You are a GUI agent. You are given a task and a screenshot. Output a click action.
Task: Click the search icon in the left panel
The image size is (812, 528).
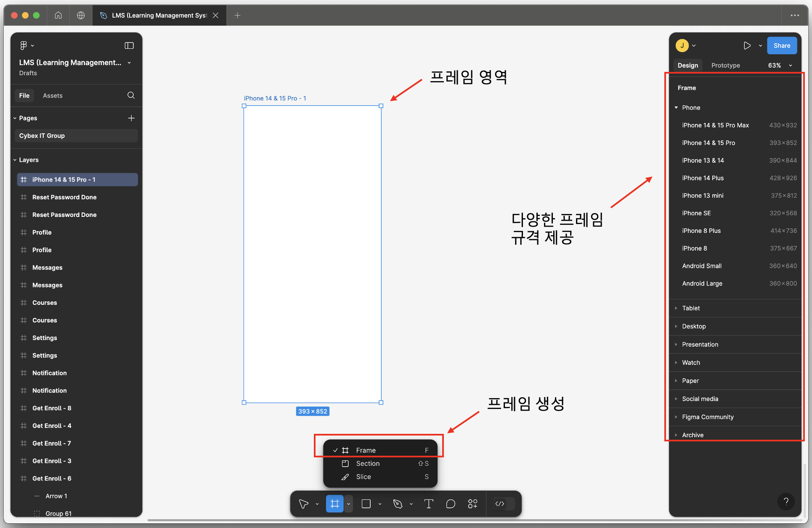(131, 95)
